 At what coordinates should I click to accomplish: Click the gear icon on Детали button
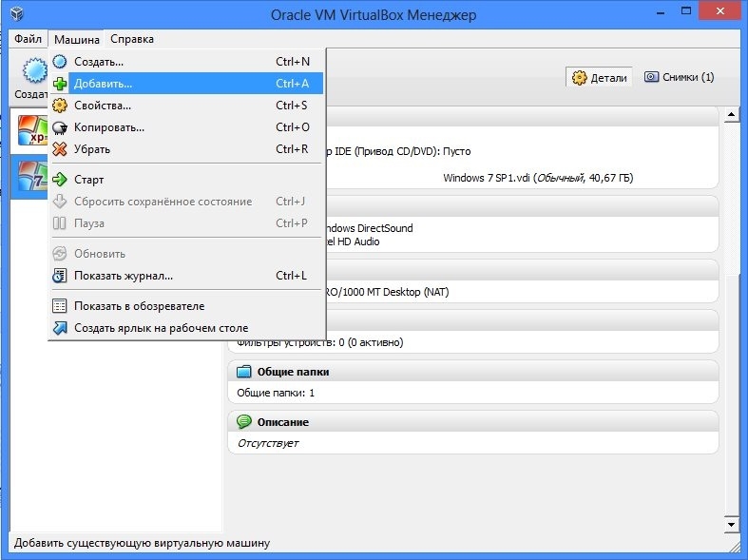tap(579, 78)
